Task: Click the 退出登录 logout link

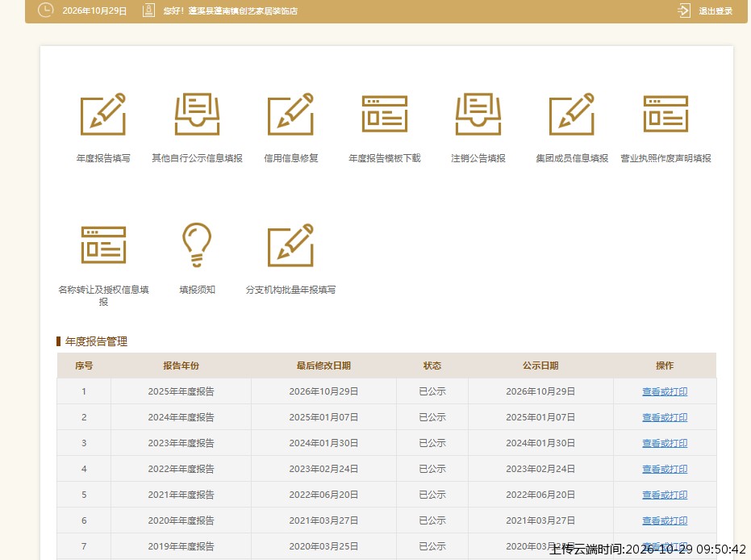Action: point(716,11)
